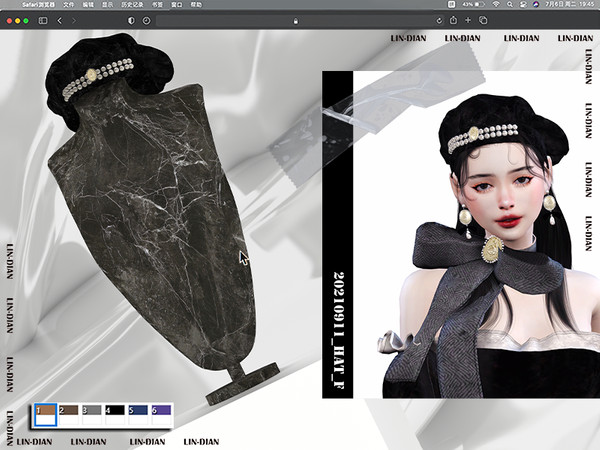Image resolution: width=600 pixels, height=450 pixels.
Task: Toggle the Safari sidebar button
Action: coord(43,20)
